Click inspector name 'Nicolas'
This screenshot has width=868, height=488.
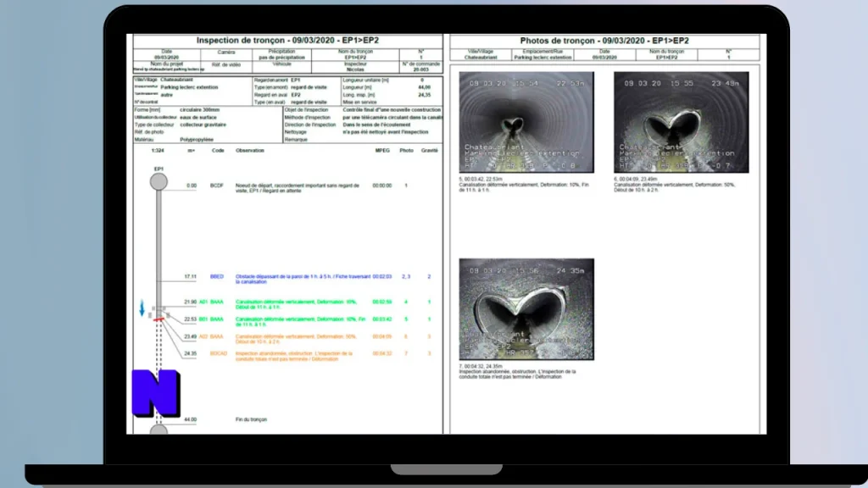pyautogui.click(x=355, y=69)
